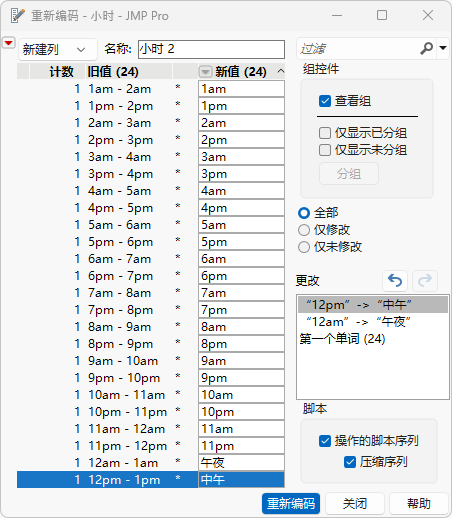This screenshot has width=452, height=518.
Task: Edit the new value field 7pm
Action: tap(241, 310)
